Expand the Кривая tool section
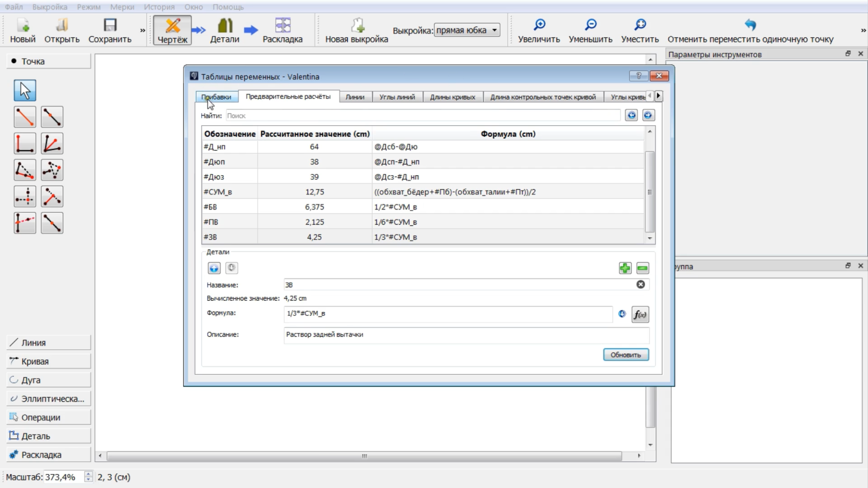The width and height of the screenshot is (868, 488). (48, 361)
